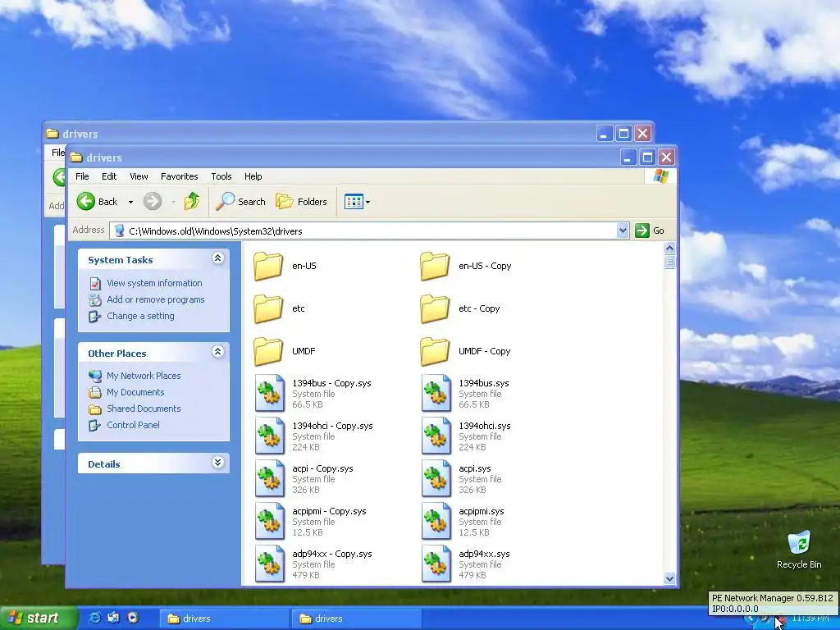The image size is (840, 630).
Task: Select 1394ohci - Copy.sys file icon
Action: [269, 436]
